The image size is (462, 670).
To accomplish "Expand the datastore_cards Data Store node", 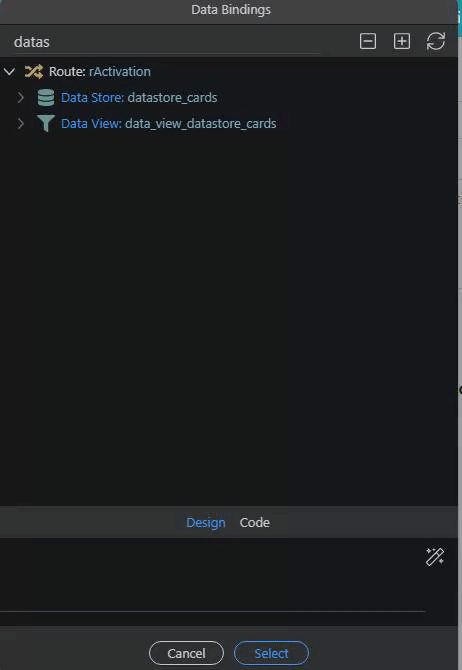I will point(21,97).
